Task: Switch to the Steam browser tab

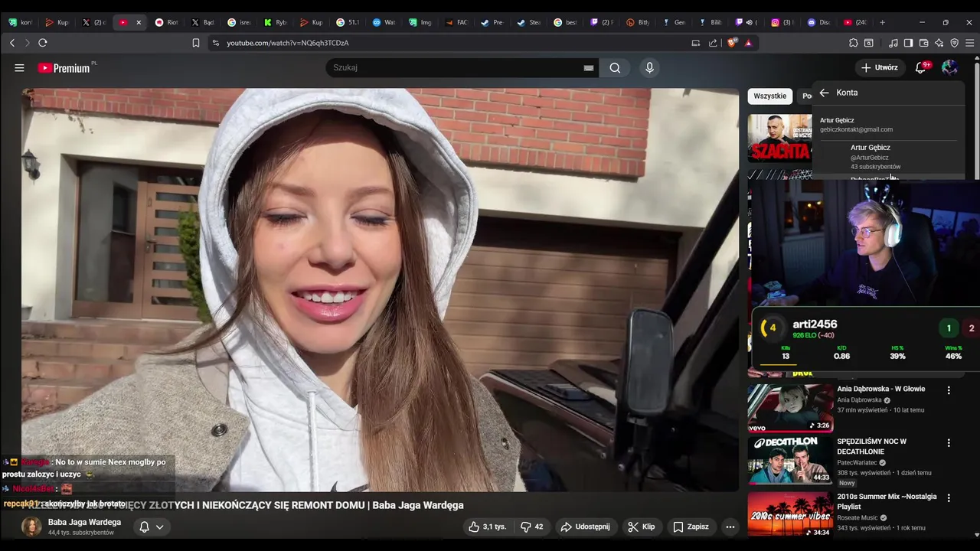Action: pos(529,22)
